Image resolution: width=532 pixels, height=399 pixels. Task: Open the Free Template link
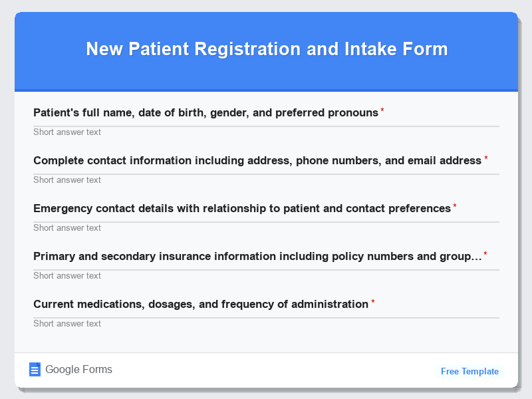[x=469, y=371]
